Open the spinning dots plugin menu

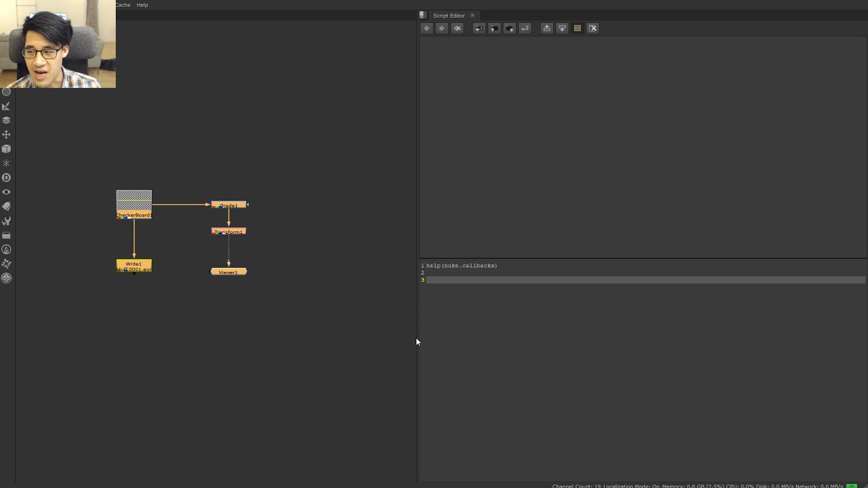(6, 264)
